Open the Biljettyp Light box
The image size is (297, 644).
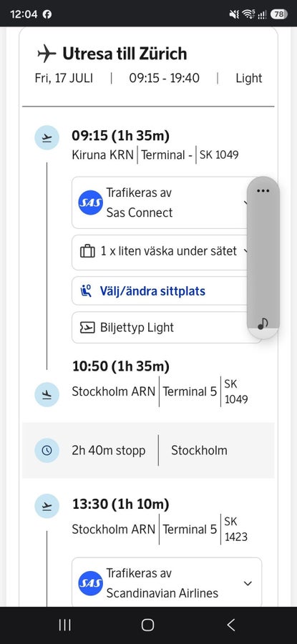(x=167, y=327)
